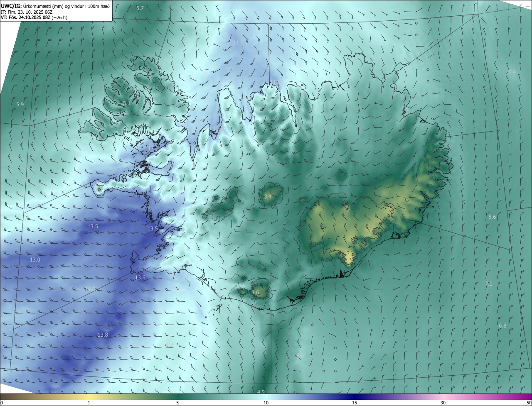Image resolution: width=532 pixels, height=406 pixels.
Task: Click the 10 tick on the color scale
Action: [266, 403]
